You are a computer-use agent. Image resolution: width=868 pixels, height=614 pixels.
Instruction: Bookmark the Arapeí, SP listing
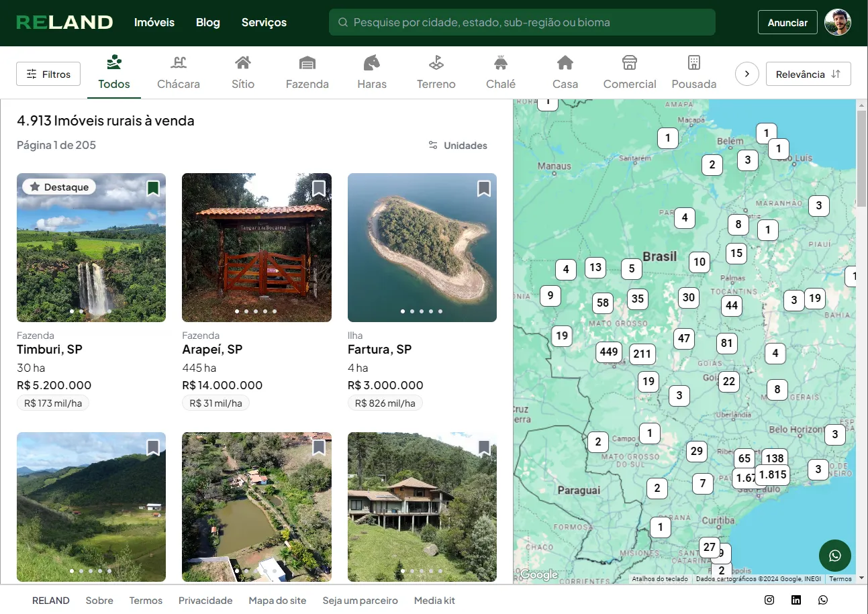click(x=319, y=189)
